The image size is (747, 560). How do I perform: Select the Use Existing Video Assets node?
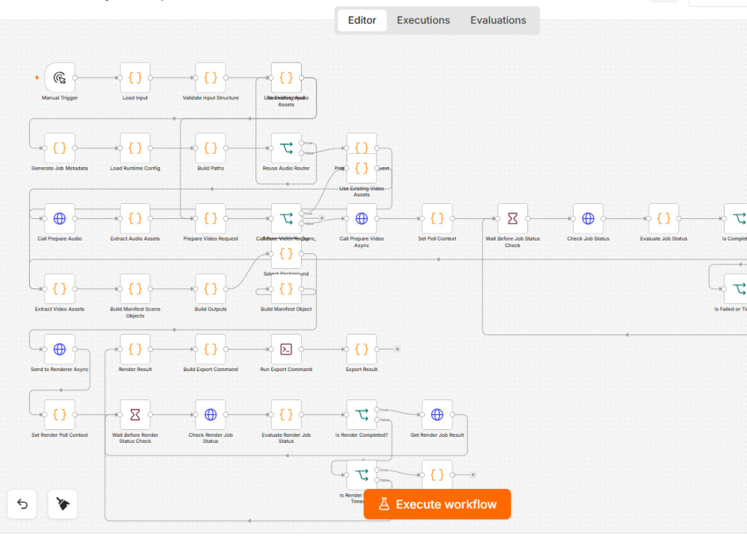362,170
